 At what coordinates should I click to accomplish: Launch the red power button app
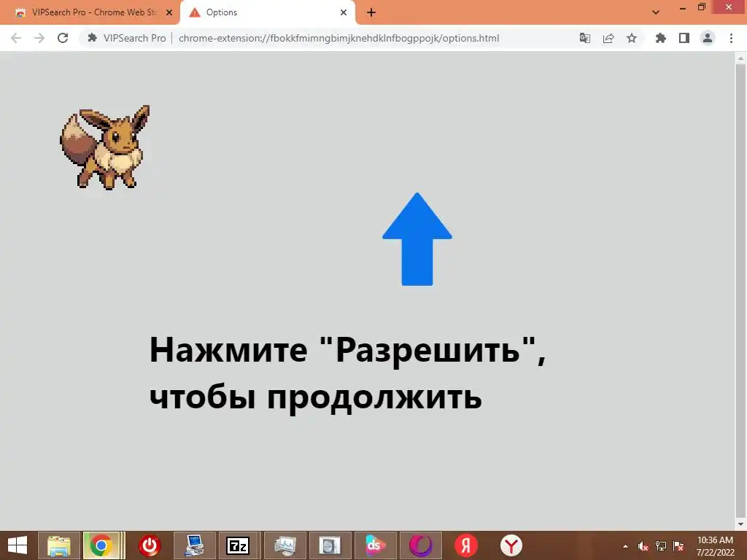150,545
